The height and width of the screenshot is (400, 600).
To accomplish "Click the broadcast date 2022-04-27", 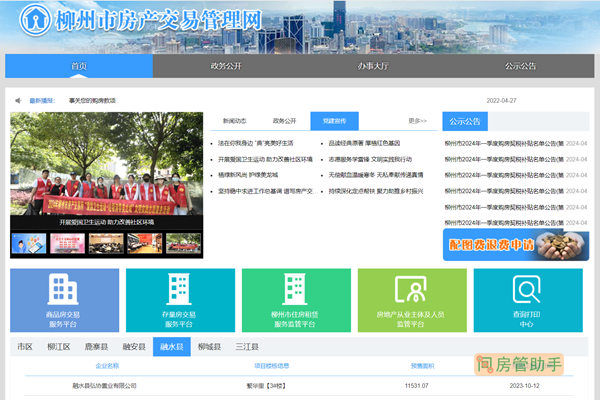I will (x=501, y=101).
